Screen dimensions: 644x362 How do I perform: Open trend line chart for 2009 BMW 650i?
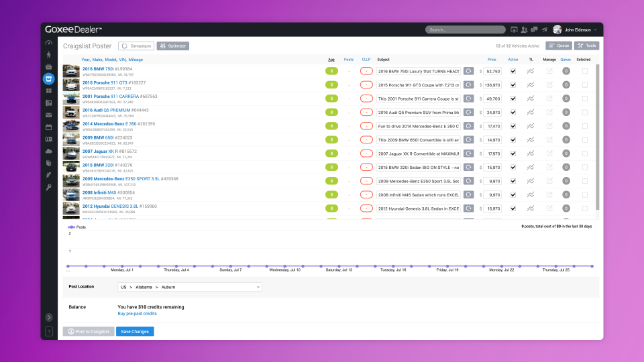pos(531,139)
